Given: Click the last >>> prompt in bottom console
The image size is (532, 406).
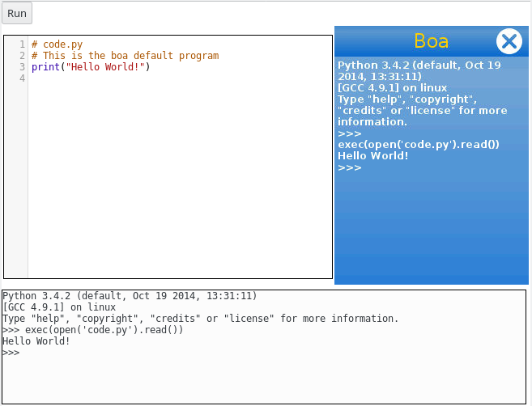Looking at the screenshot, I should pyautogui.click(x=11, y=353).
